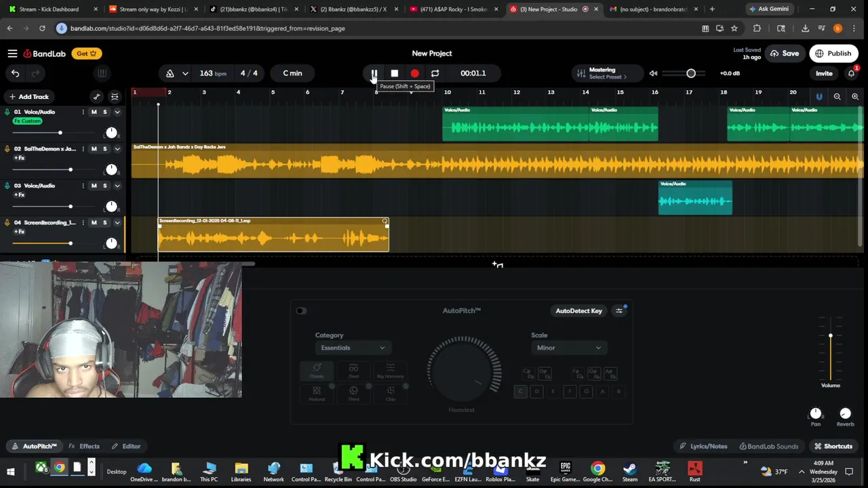Image resolution: width=868 pixels, height=488 pixels.
Task: Open the BandLab hamburger menu
Action: coord(12,54)
